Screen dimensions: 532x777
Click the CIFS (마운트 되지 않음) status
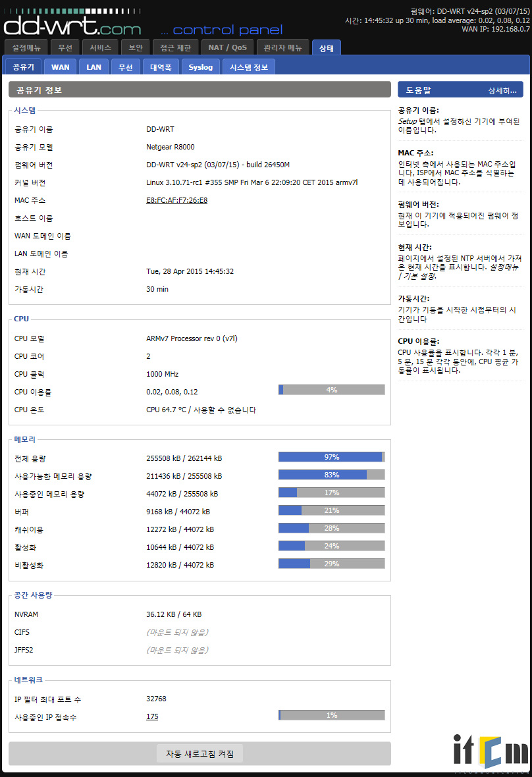[177, 632]
